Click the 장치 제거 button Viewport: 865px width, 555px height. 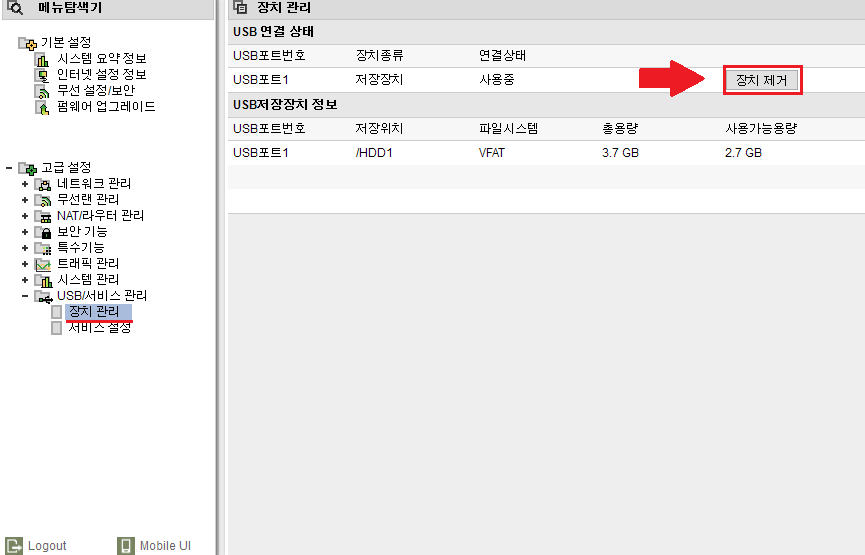762,80
